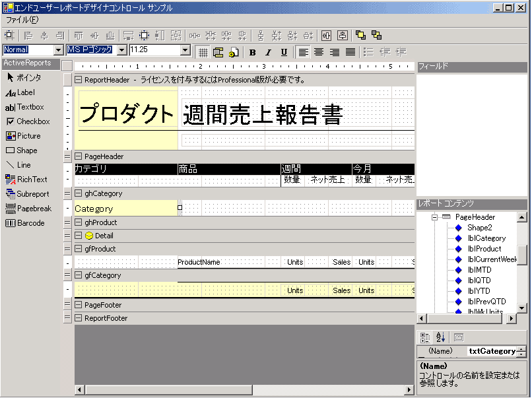Open the ファイル(F) menu

tap(22, 20)
